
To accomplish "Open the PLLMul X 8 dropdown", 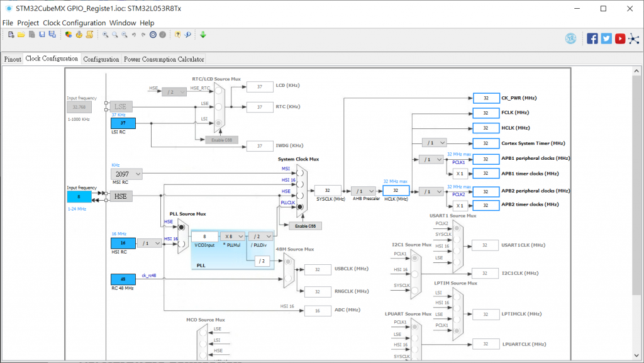I will point(233,237).
